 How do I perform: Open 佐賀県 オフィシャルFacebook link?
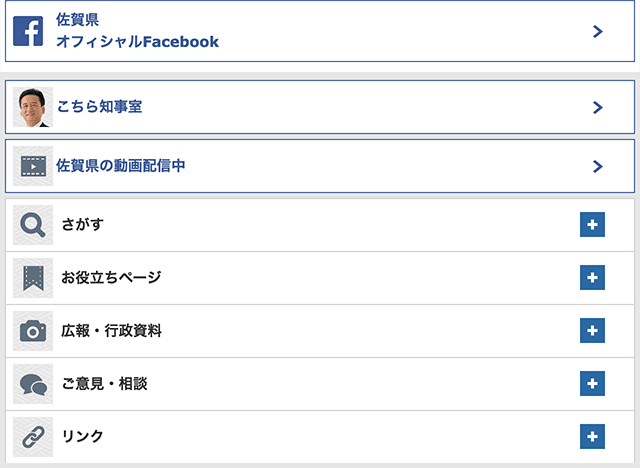[138, 31]
